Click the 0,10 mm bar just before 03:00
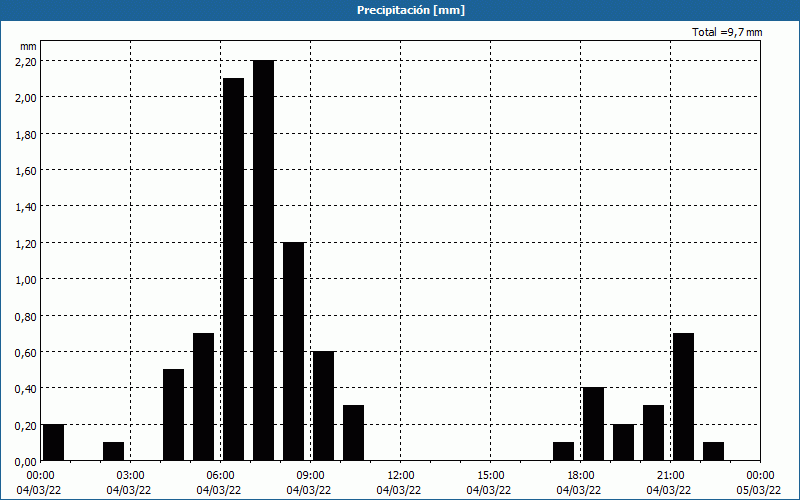Image resolution: width=800 pixels, height=500 pixels. click(x=113, y=452)
